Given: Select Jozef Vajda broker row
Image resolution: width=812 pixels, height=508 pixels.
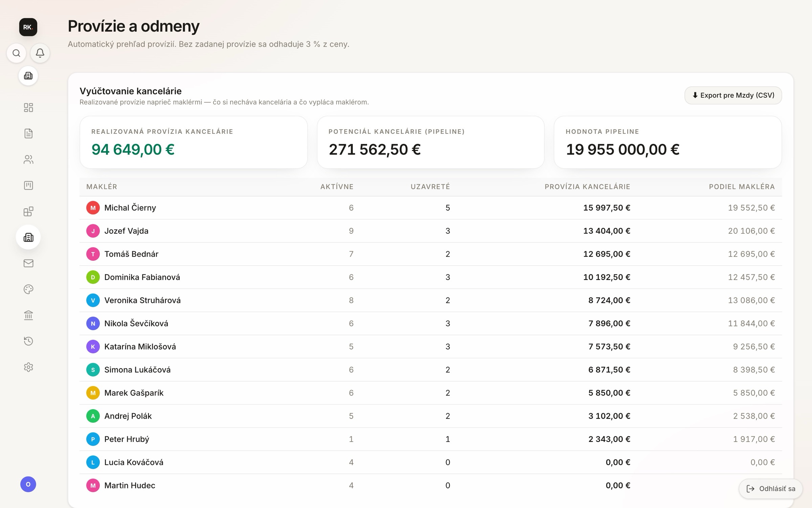Looking at the screenshot, I should (431, 231).
